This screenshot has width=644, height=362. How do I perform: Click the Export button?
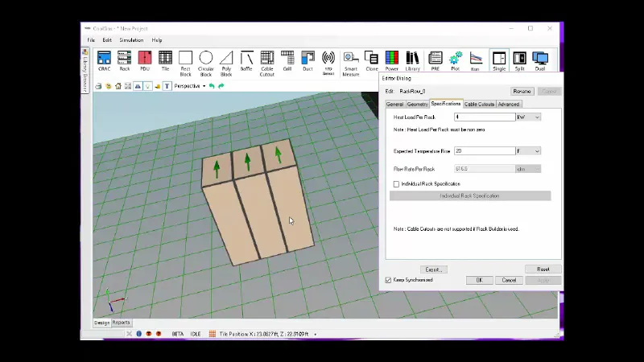tap(434, 269)
